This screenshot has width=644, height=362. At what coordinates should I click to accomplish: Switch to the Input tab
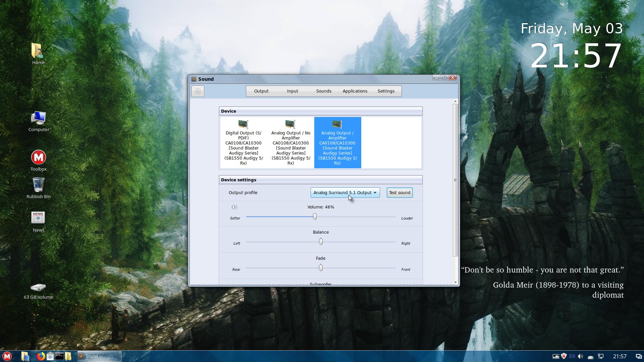292,91
